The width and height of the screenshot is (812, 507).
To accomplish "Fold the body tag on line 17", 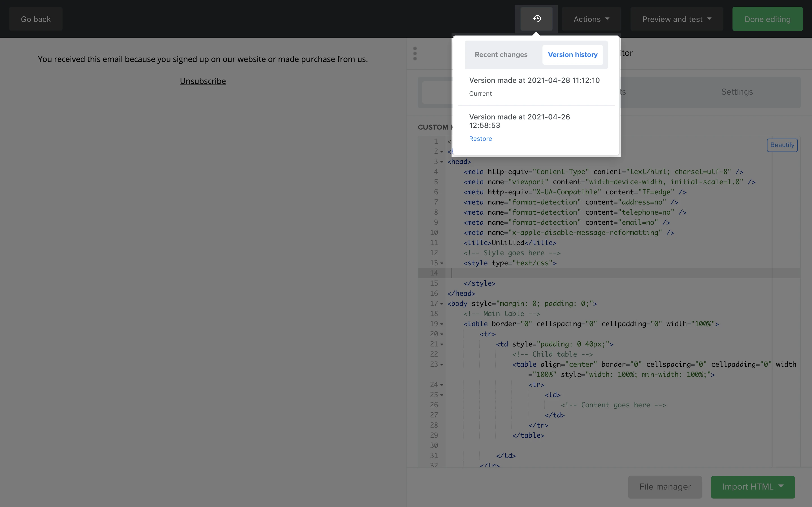I will [442, 304].
